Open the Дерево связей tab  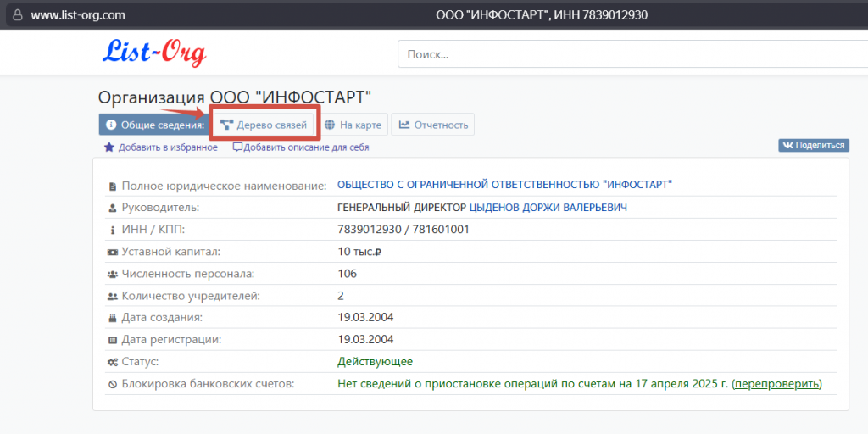[x=263, y=125]
